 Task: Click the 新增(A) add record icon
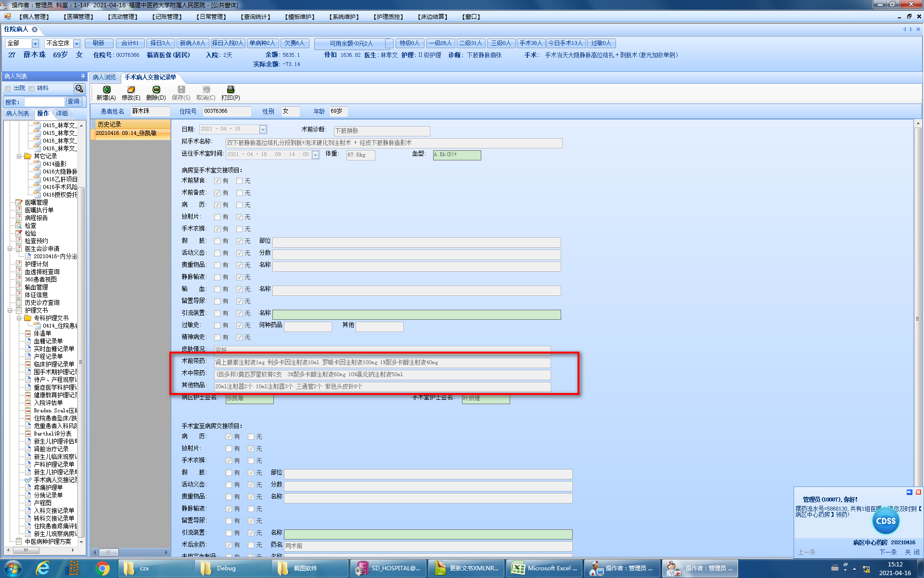coord(106,90)
